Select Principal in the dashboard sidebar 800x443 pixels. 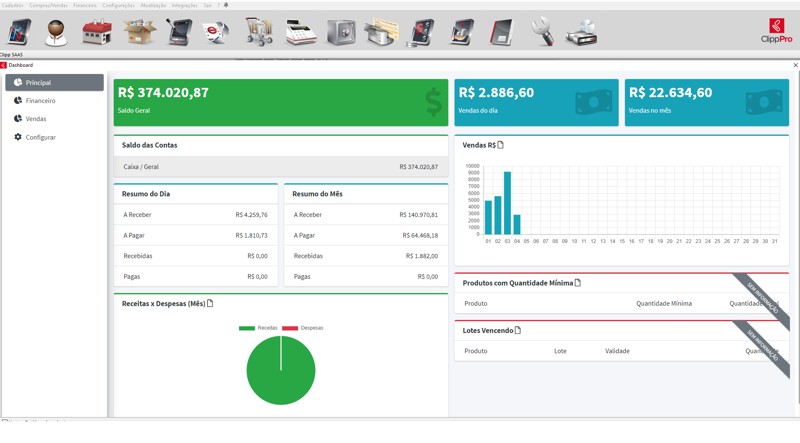(55, 82)
